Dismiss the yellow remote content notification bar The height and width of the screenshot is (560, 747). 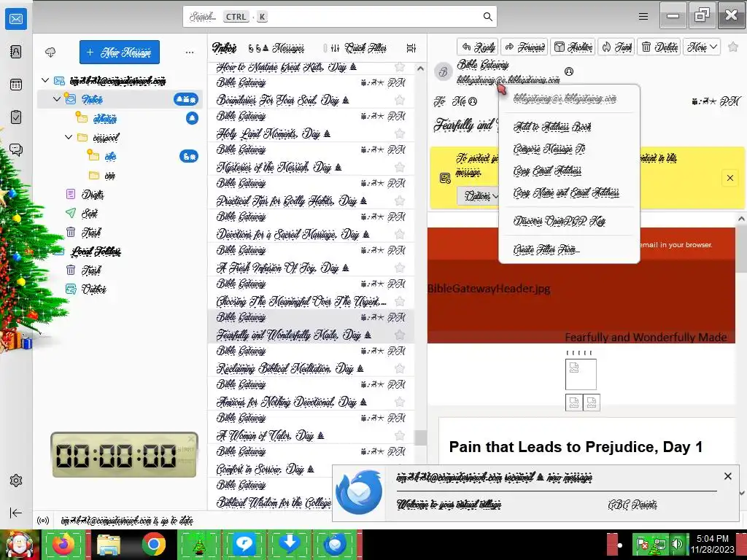tap(729, 178)
